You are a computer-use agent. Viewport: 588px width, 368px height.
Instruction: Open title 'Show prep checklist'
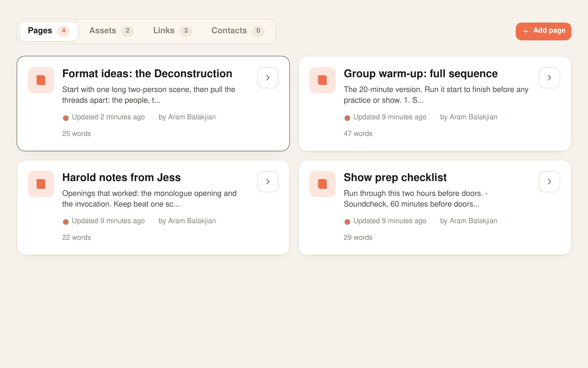(x=395, y=177)
